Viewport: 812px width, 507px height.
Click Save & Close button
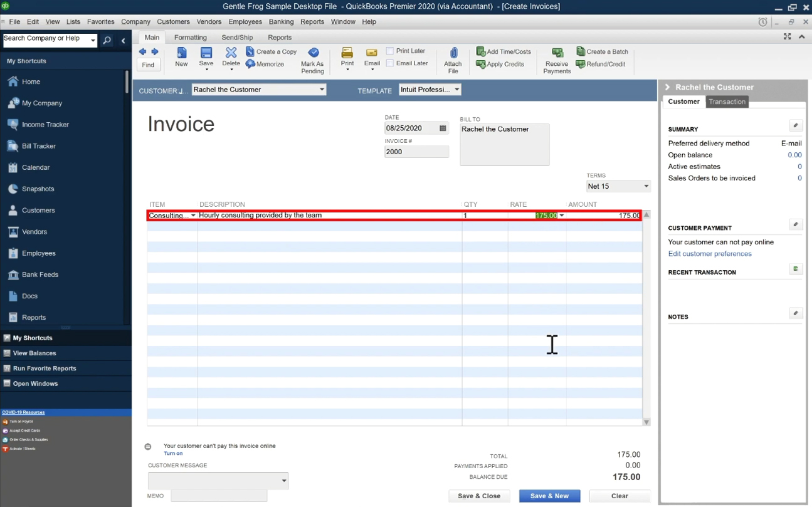coord(479,496)
